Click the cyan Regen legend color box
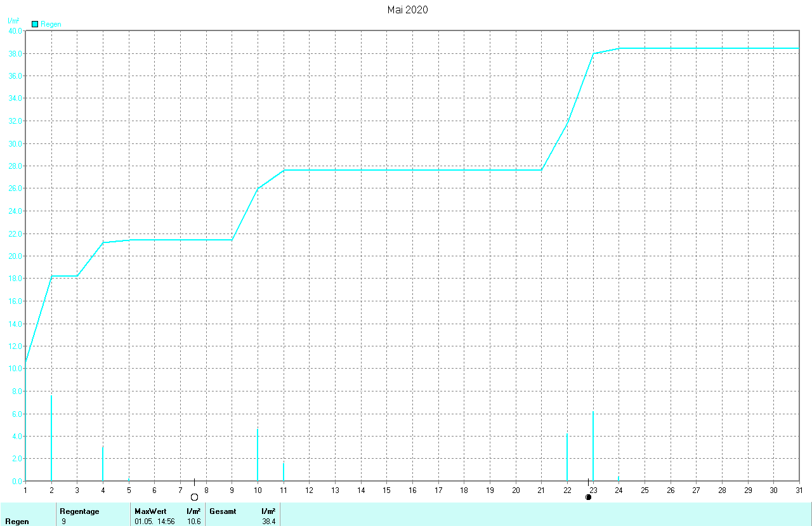 click(x=35, y=24)
